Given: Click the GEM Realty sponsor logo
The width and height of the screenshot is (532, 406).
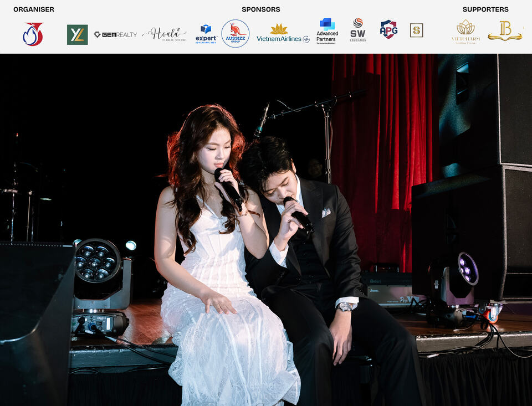Looking at the screenshot, I should (x=115, y=34).
